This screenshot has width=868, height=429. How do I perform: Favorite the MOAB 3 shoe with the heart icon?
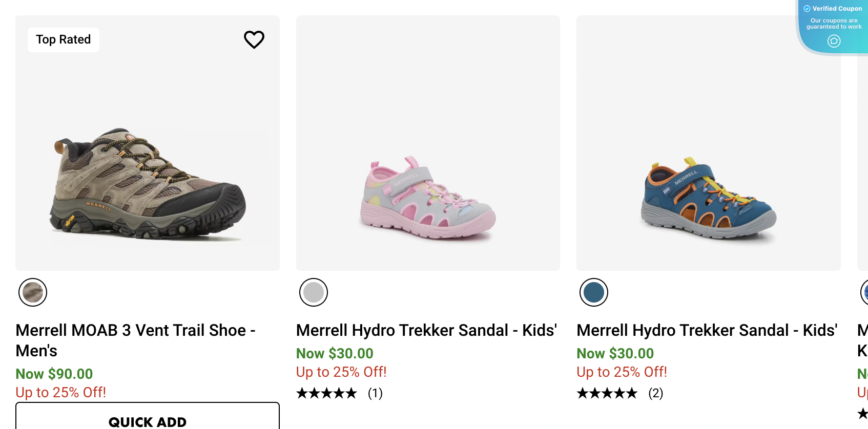tap(254, 39)
